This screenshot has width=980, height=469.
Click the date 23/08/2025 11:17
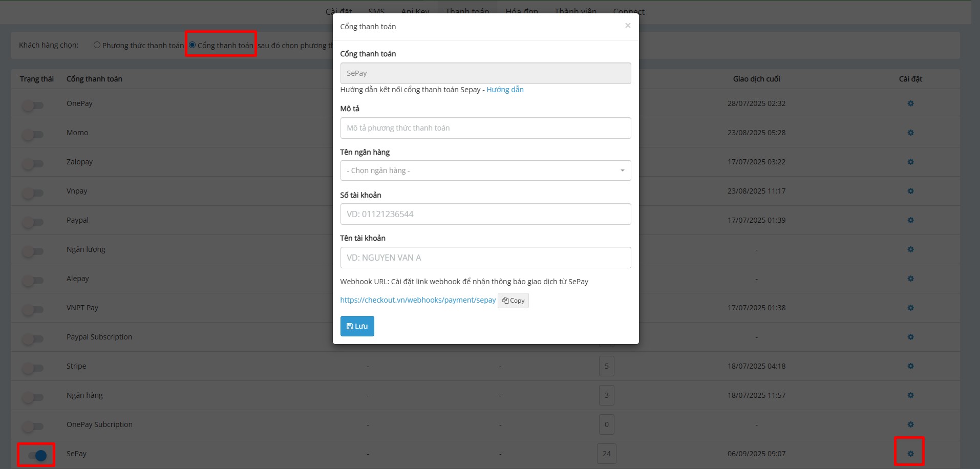[x=756, y=191]
